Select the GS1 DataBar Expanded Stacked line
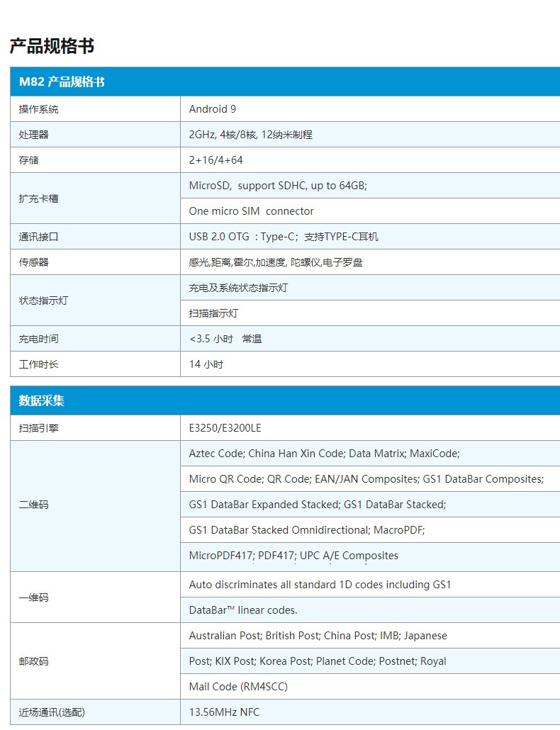Viewport: 560px width, 730px height. (318, 504)
